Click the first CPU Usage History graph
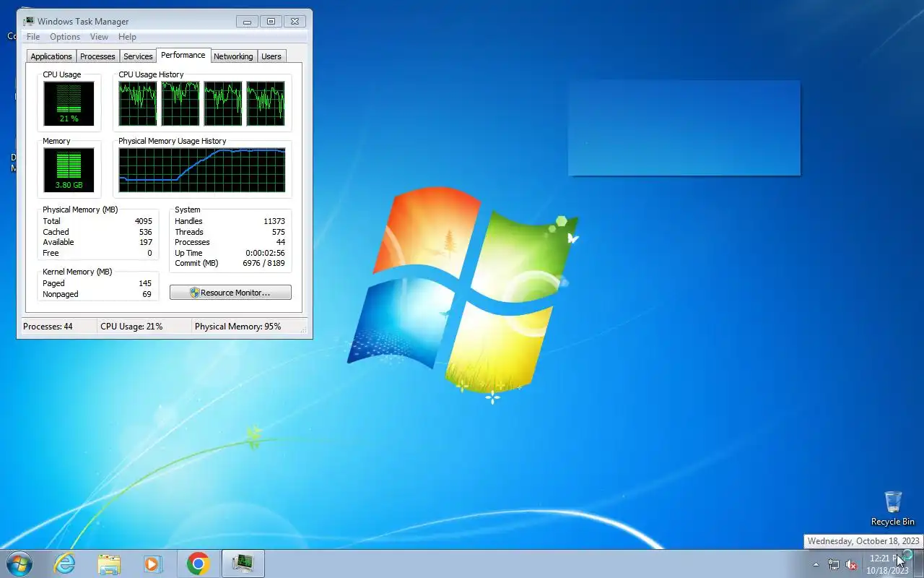Viewport: 924px width, 578px height. (138, 103)
